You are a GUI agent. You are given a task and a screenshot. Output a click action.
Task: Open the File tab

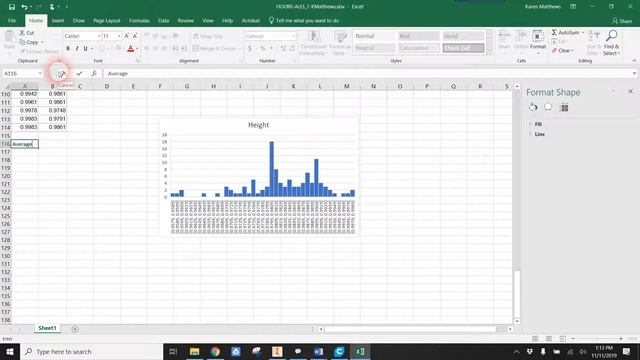(x=12, y=20)
